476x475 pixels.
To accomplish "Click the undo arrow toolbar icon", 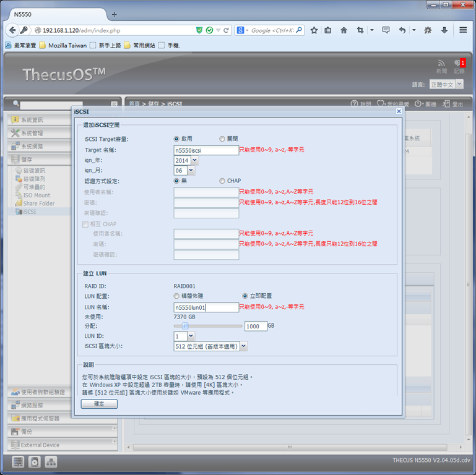I will [x=402, y=30].
